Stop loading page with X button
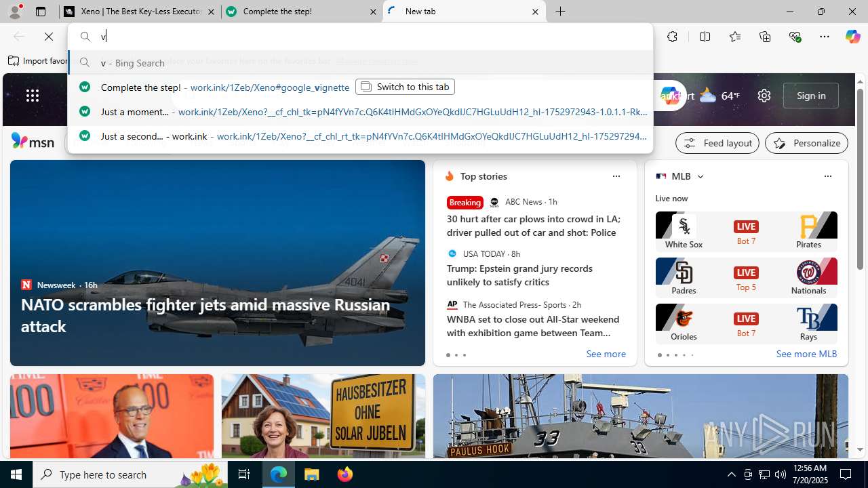Image resolution: width=868 pixels, height=488 pixels. 49,37
